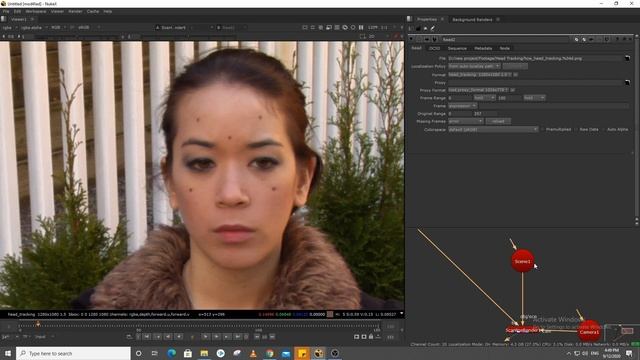
Task: Click the pause viewer icon in the viewer toolbar
Action: [x=361, y=27]
